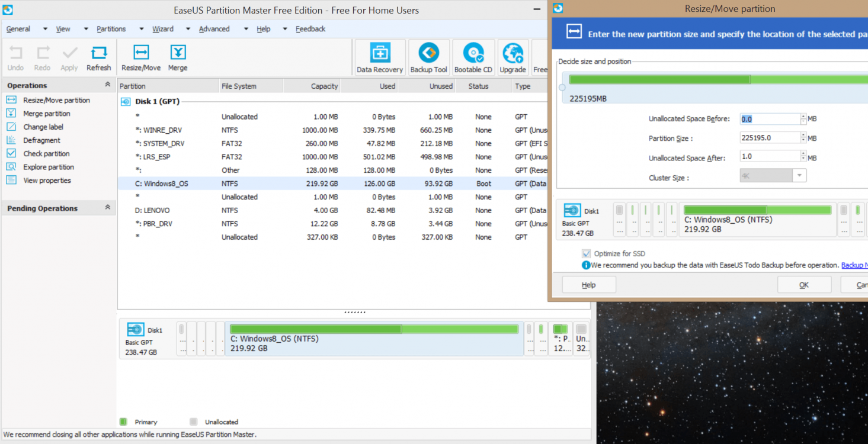Image resolution: width=868 pixels, height=444 pixels.
Task: Click the PBR_DRV block in disk map
Action: [560, 339]
